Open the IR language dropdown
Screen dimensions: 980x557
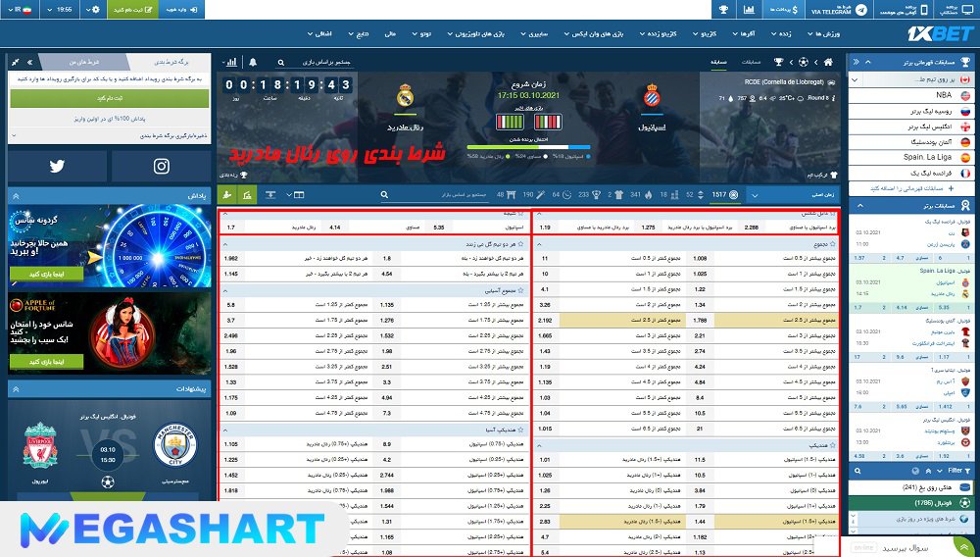pyautogui.click(x=21, y=10)
